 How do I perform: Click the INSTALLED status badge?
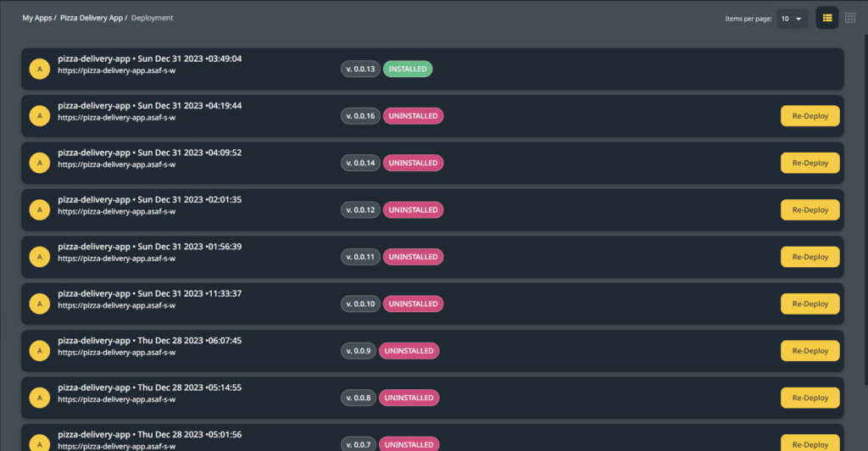pos(408,70)
